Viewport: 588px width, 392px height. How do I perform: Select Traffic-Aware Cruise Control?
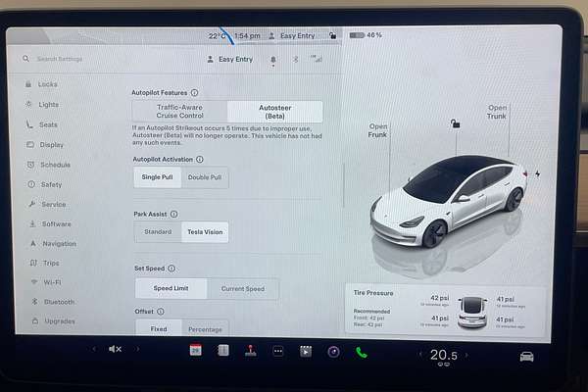(x=179, y=112)
